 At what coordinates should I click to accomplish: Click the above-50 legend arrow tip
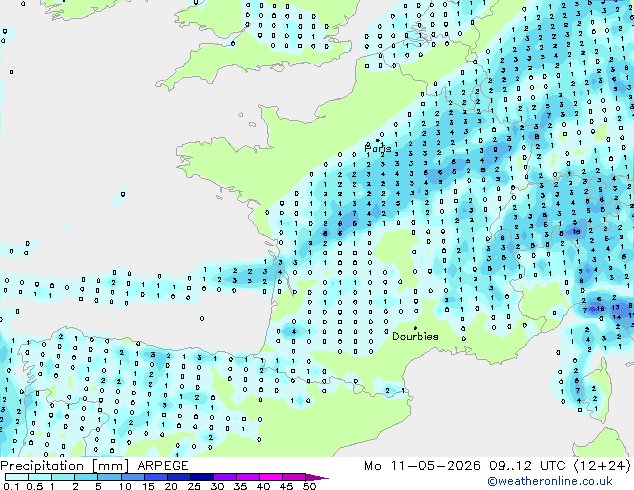[x=317, y=477]
